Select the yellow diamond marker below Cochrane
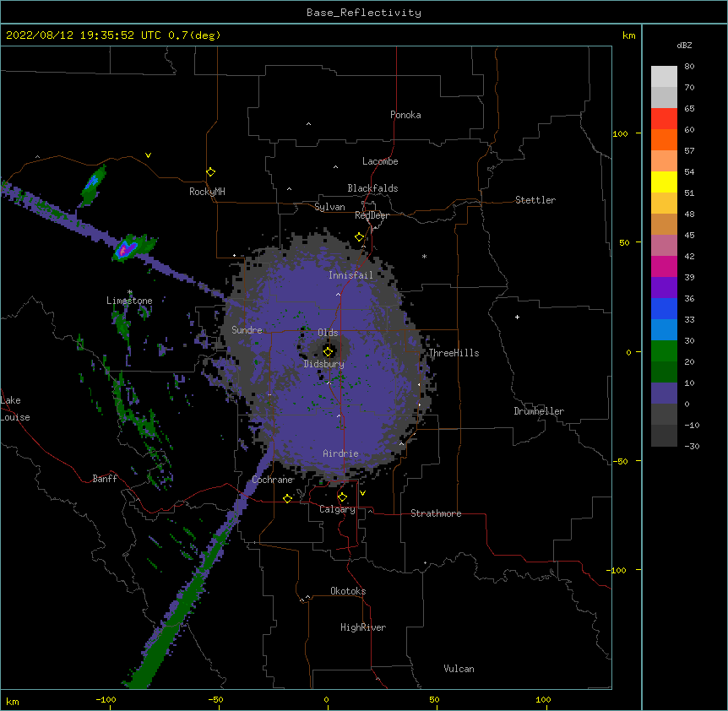 tap(287, 498)
